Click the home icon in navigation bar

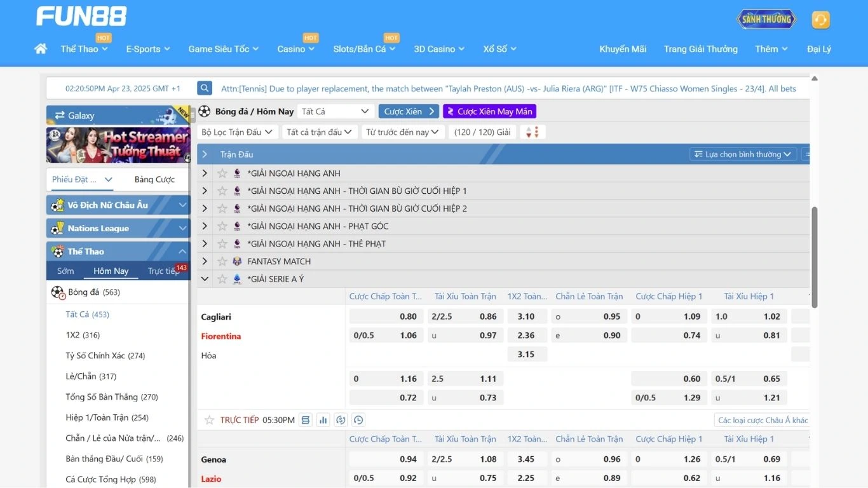click(x=41, y=49)
